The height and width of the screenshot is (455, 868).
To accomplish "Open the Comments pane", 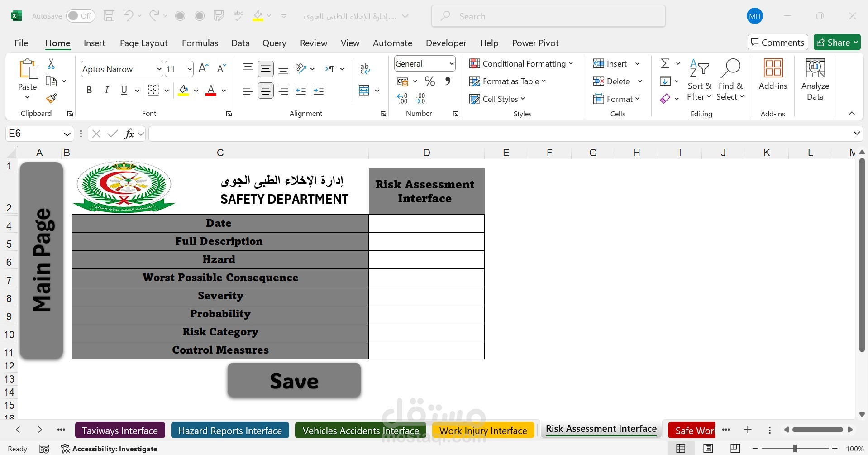I will click(x=777, y=43).
